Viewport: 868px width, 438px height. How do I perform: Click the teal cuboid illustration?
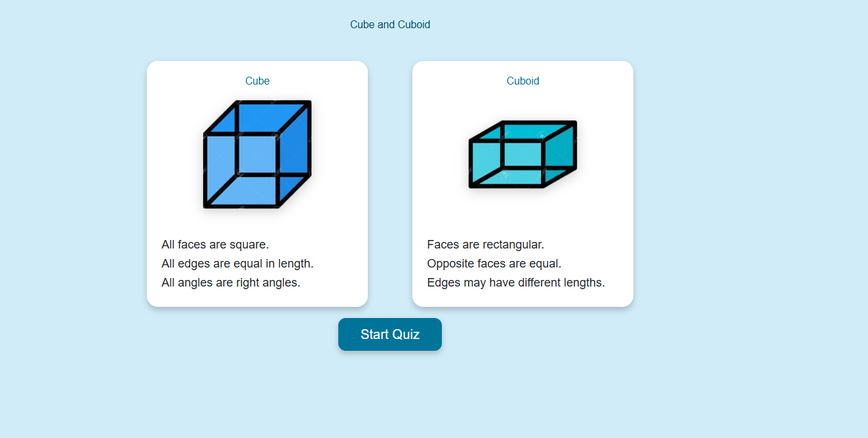(x=523, y=155)
